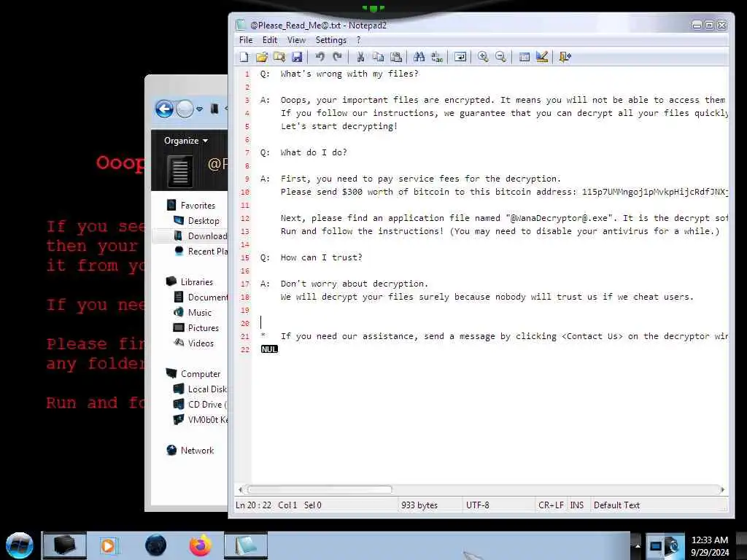747x560 pixels.
Task: Click the Find binoculars icon
Action: 419,57
